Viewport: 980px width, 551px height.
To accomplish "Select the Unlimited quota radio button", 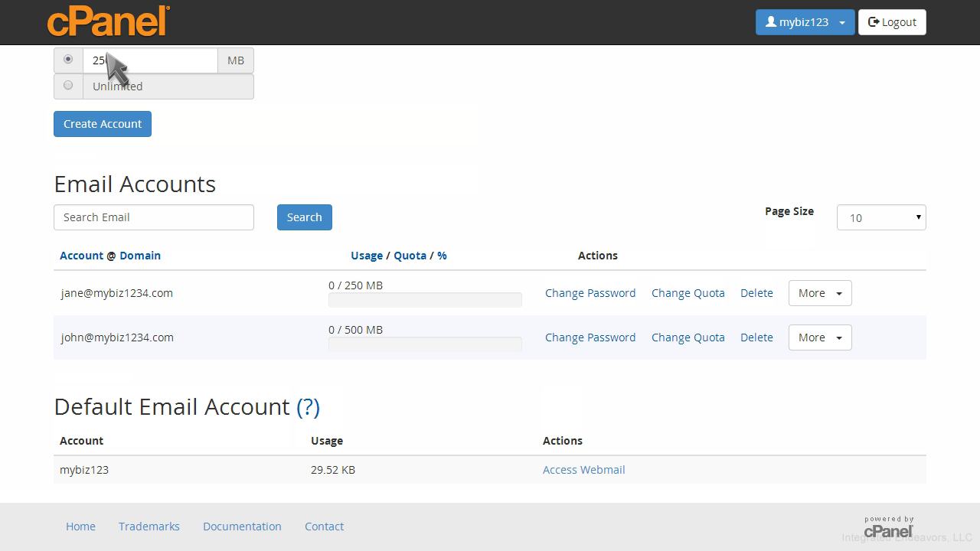I will click(68, 86).
